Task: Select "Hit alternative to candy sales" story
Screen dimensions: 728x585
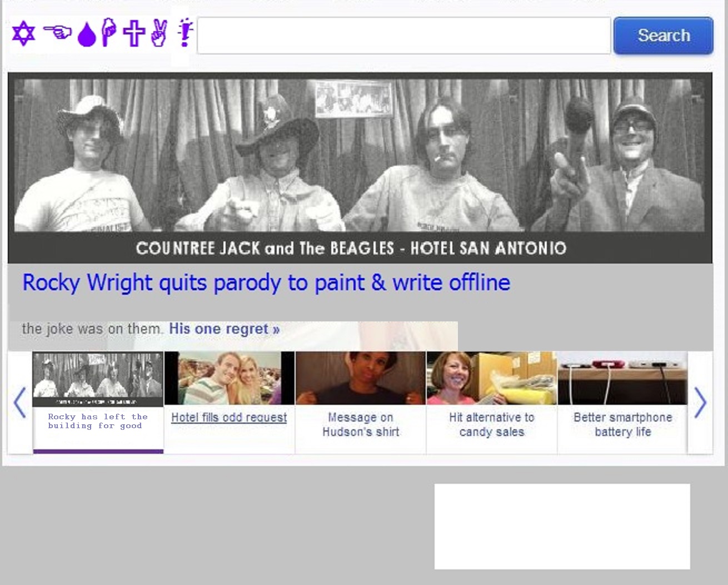Action: pyautogui.click(x=491, y=424)
